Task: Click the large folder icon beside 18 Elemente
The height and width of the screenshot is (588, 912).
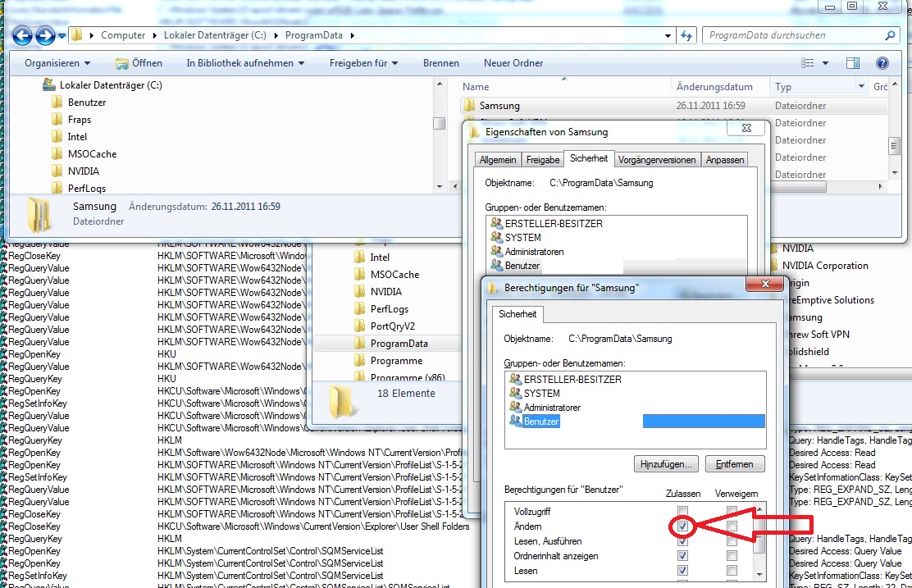Action: (341, 401)
